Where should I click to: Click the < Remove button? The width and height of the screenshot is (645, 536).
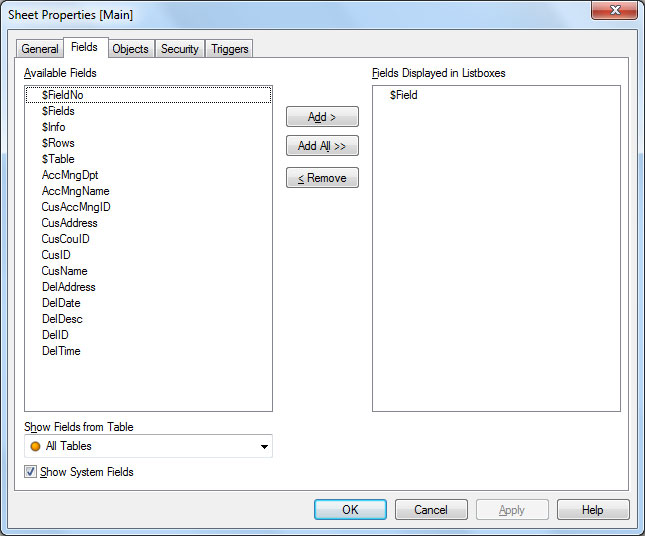pos(322,178)
